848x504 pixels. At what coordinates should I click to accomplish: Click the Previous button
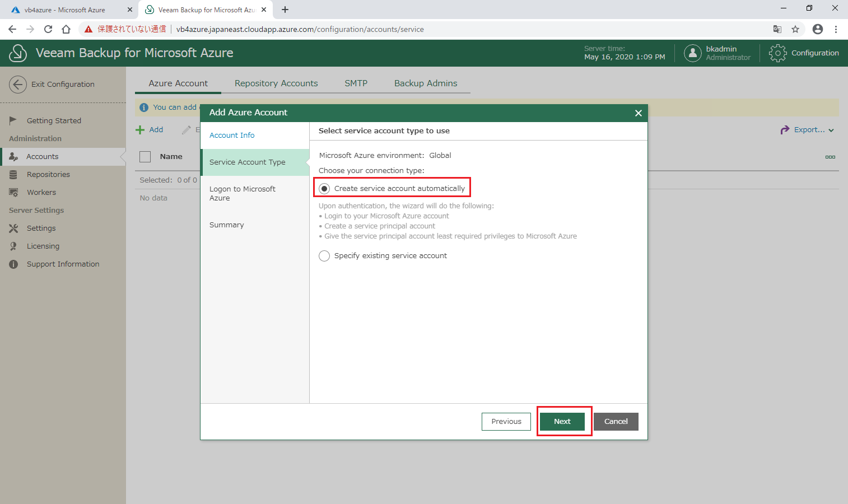pos(506,422)
